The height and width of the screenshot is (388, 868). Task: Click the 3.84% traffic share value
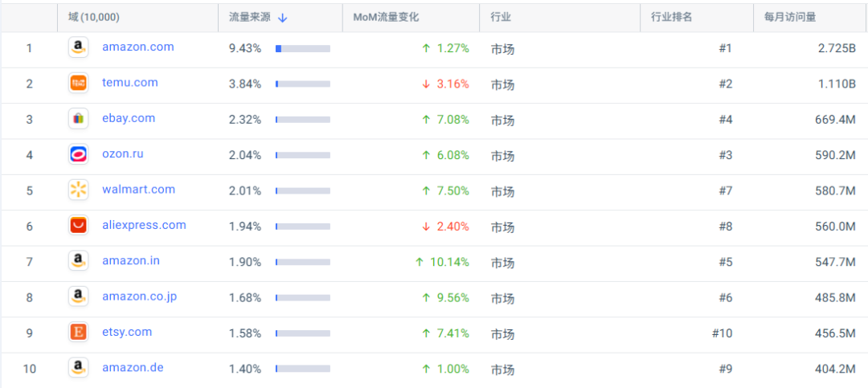244,84
